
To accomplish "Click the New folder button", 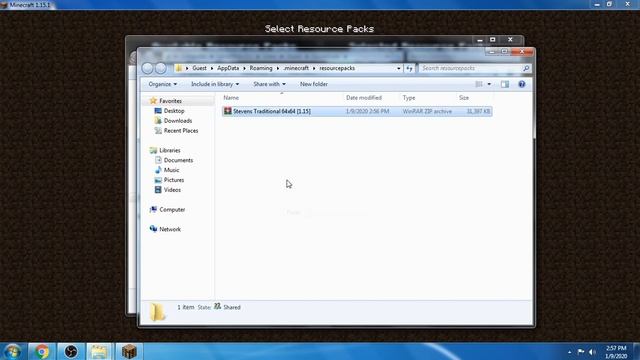I will [313, 84].
